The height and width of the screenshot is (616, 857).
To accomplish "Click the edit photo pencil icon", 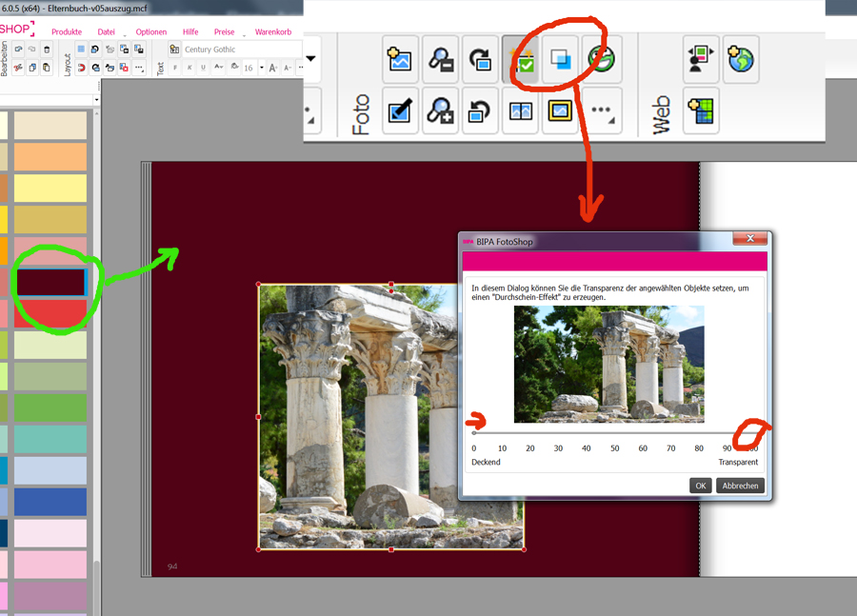I will tap(400, 111).
